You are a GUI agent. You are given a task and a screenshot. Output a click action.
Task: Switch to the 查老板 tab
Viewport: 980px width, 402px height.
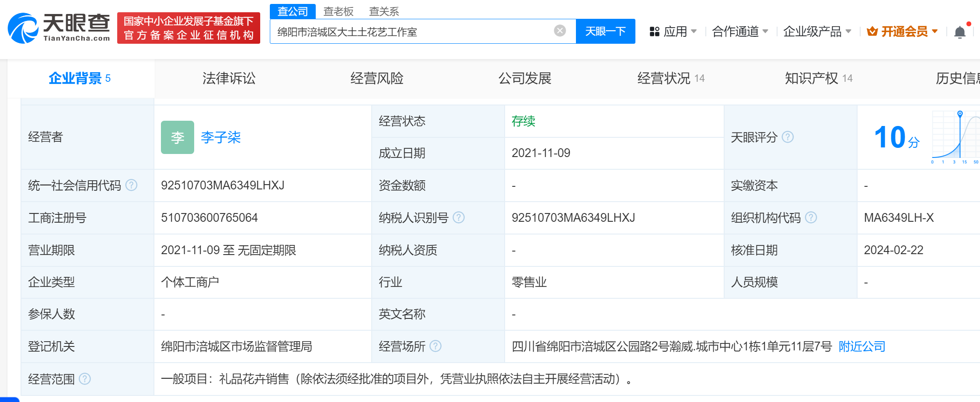(x=338, y=11)
